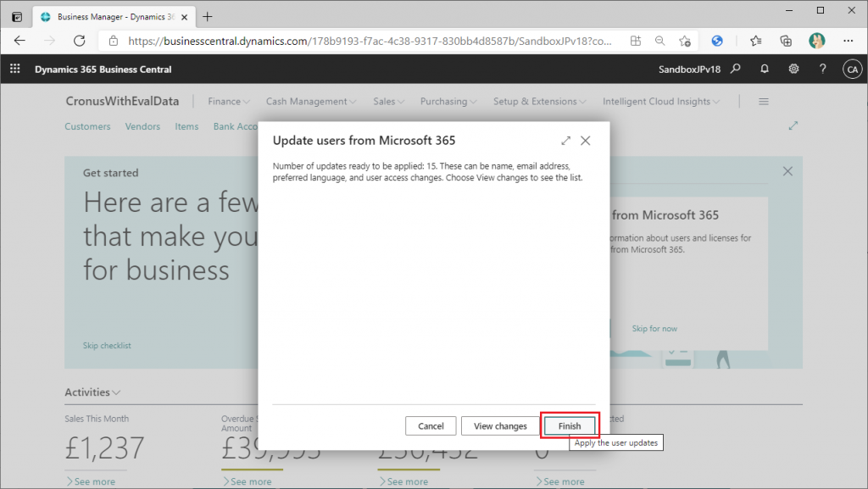This screenshot has width=868, height=489.
Task: Click the Dynamics 365 Business Central title
Action: (103, 69)
